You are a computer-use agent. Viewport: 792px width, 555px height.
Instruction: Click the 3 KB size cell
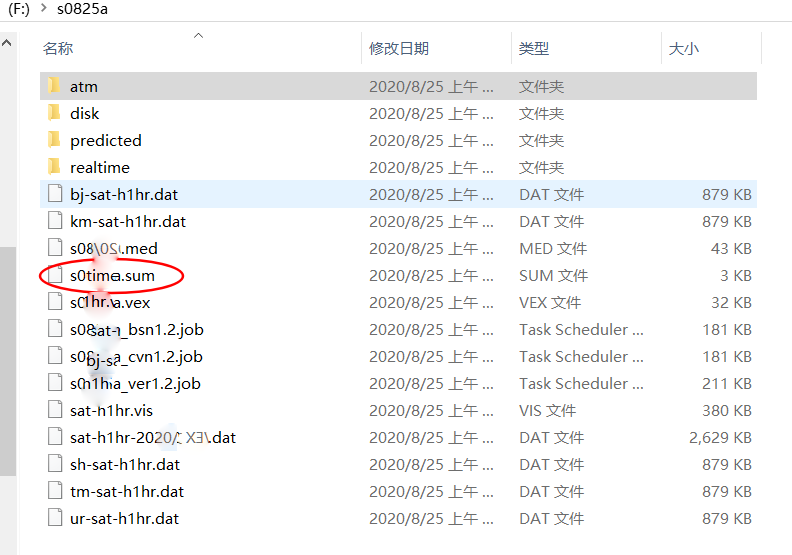(736, 276)
